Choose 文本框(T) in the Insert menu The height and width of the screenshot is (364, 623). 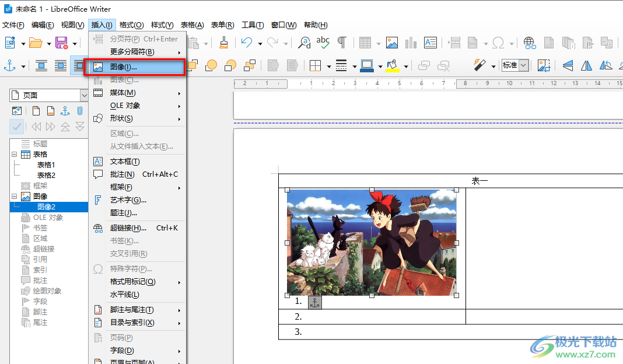click(x=137, y=162)
